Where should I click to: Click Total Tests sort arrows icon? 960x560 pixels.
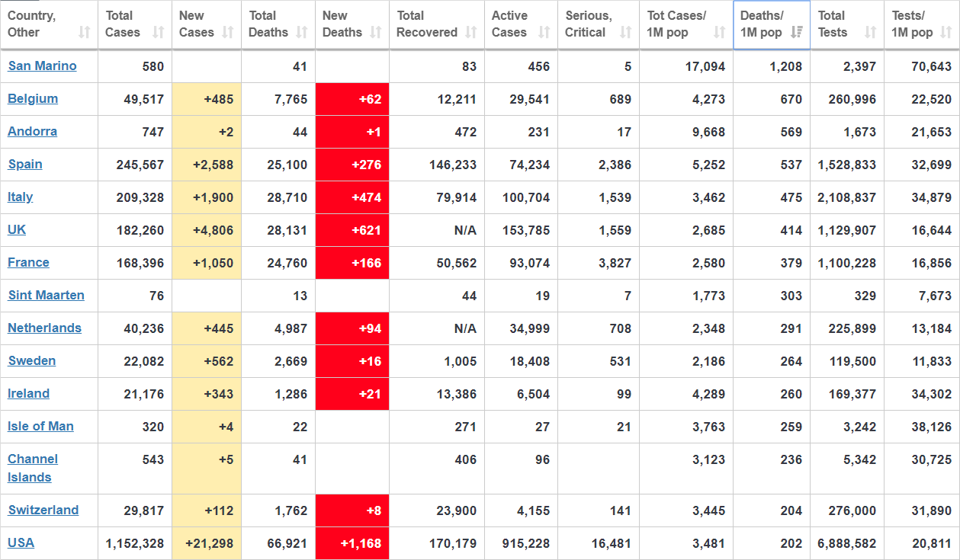pos(870,32)
